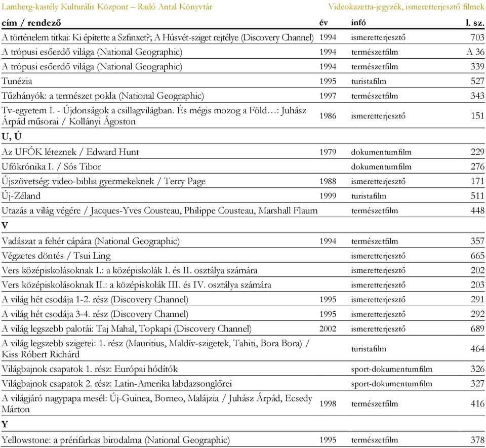Click the inventory number 689
486x448 pixels.
[477, 329]
